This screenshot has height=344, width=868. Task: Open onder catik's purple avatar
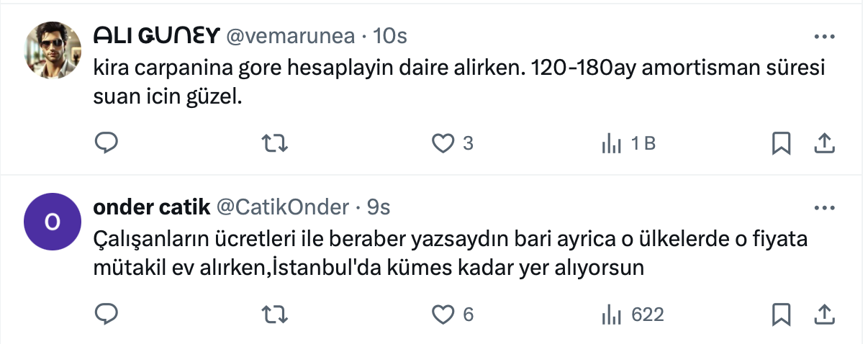click(52, 220)
